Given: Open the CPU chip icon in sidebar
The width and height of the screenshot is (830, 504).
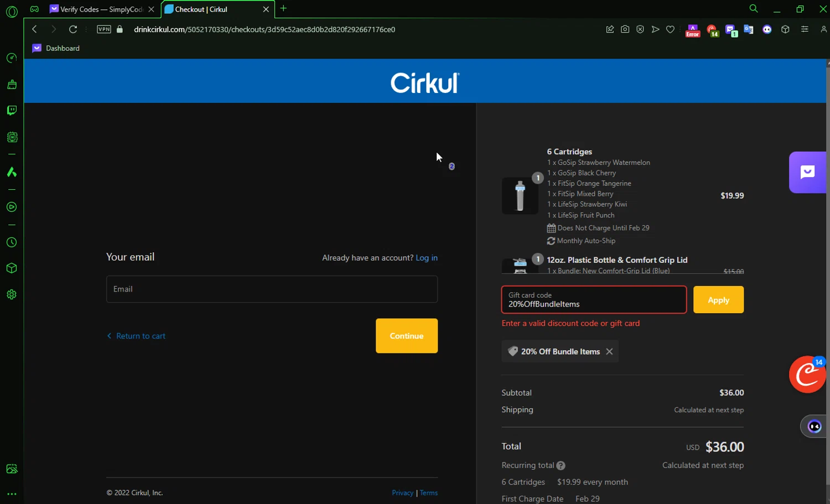Looking at the screenshot, I should (12, 137).
